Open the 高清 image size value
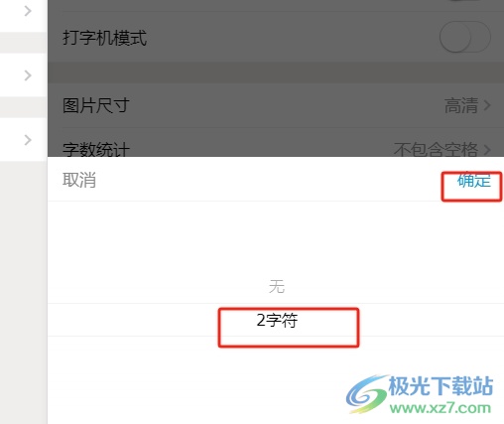 point(461,105)
